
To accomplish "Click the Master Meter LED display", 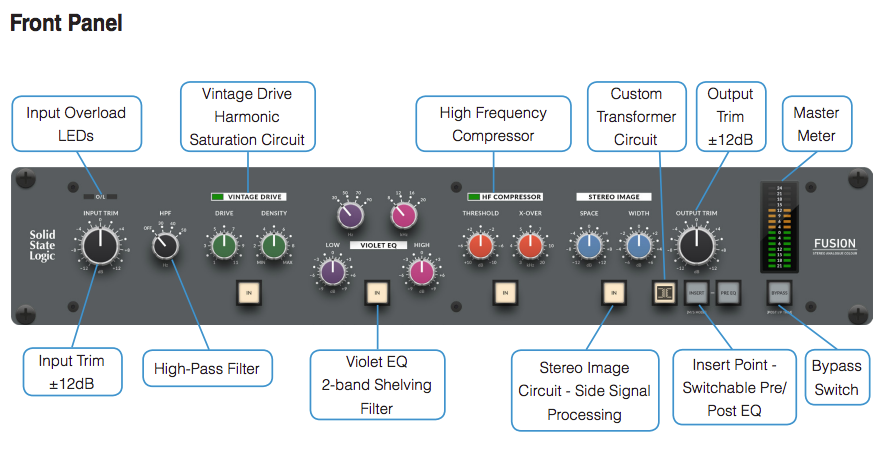I will point(779,227).
